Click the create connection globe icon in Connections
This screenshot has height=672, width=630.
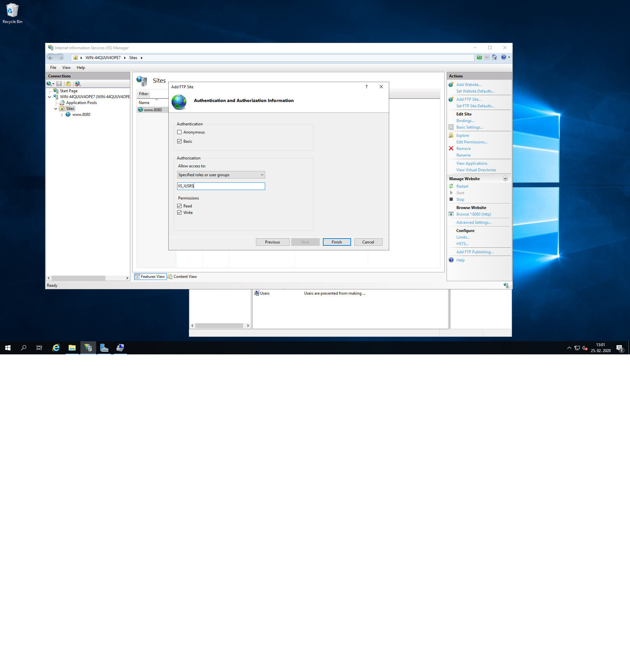[49, 84]
